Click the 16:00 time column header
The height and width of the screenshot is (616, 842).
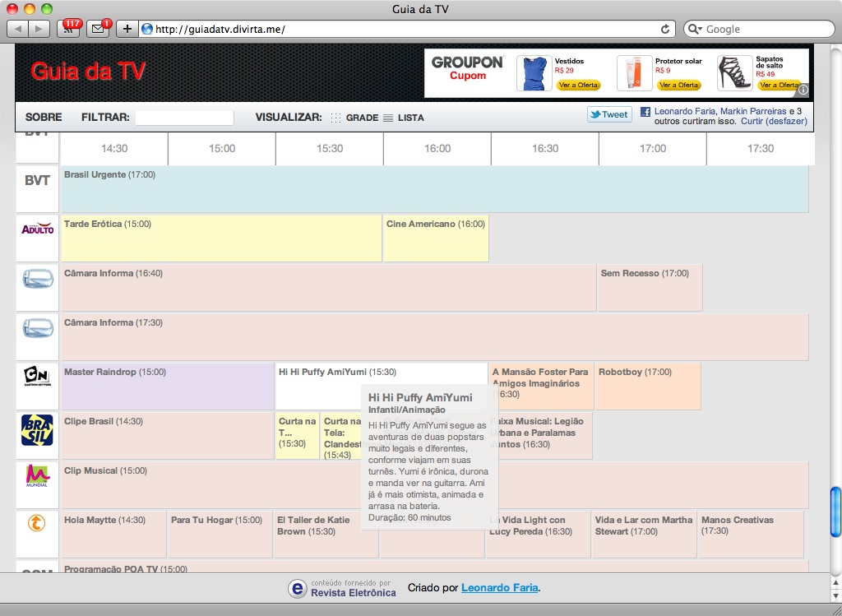[437, 149]
